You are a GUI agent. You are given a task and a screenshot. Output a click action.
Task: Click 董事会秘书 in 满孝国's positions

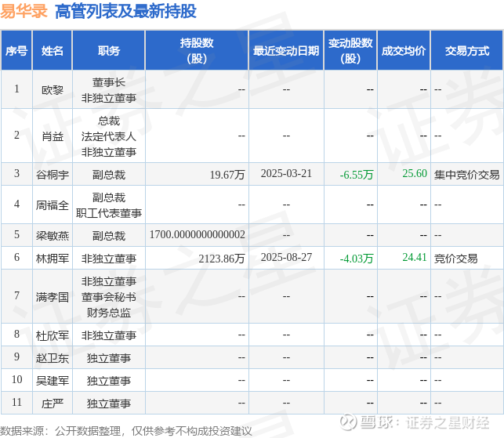tap(109, 297)
